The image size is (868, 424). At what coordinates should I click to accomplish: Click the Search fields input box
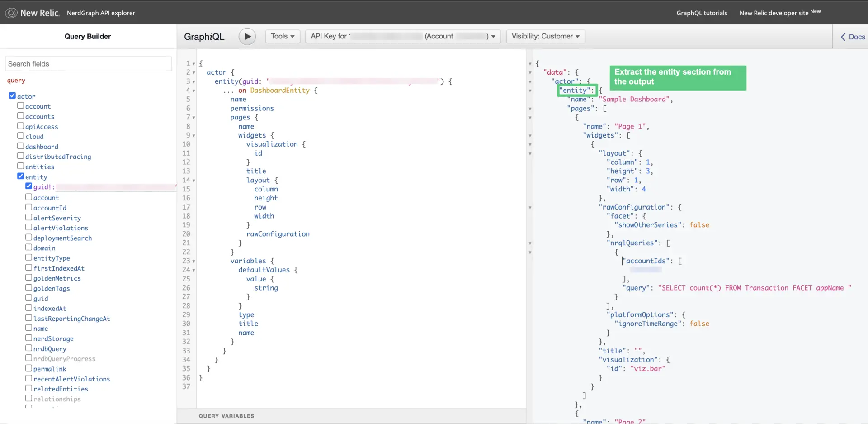click(89, 64)
